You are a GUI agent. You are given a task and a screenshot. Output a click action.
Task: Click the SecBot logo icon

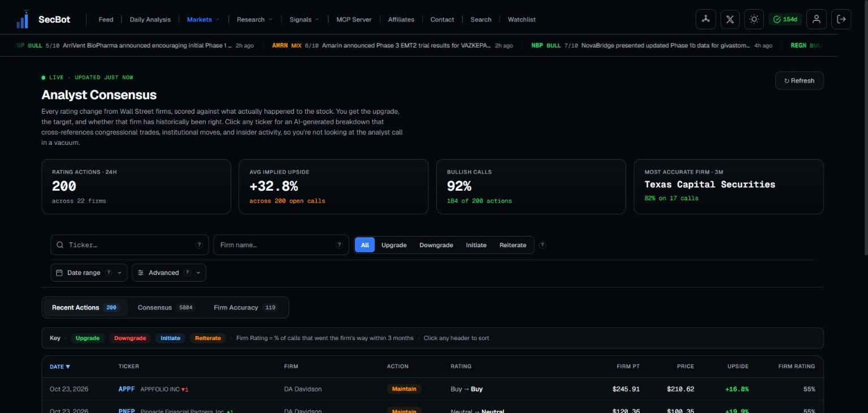(23, 19)
